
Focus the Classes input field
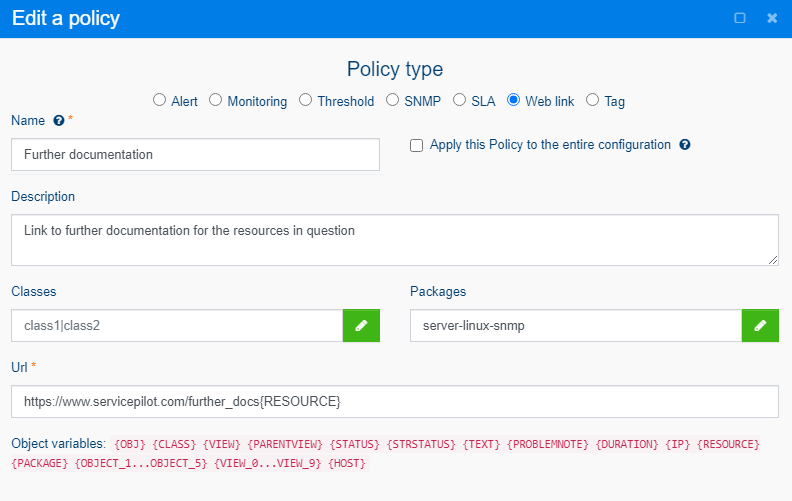pos(177,326)
